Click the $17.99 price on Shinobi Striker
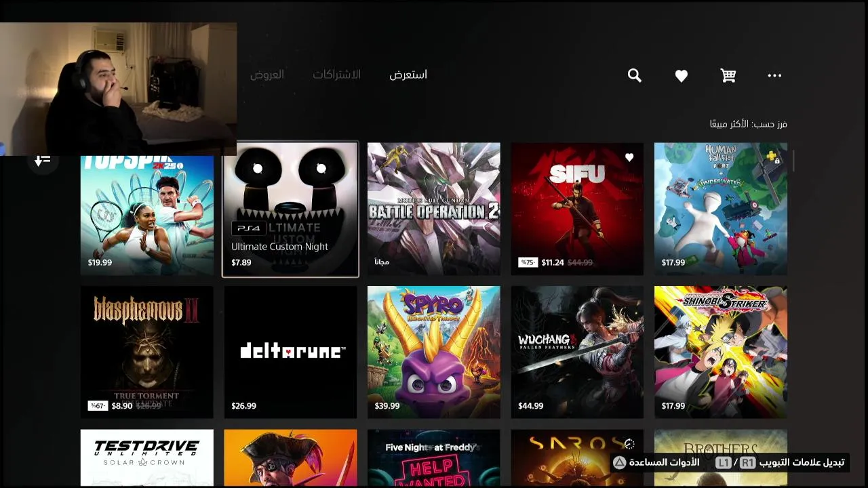Screen dimensions: 868x488 [673, 406]
